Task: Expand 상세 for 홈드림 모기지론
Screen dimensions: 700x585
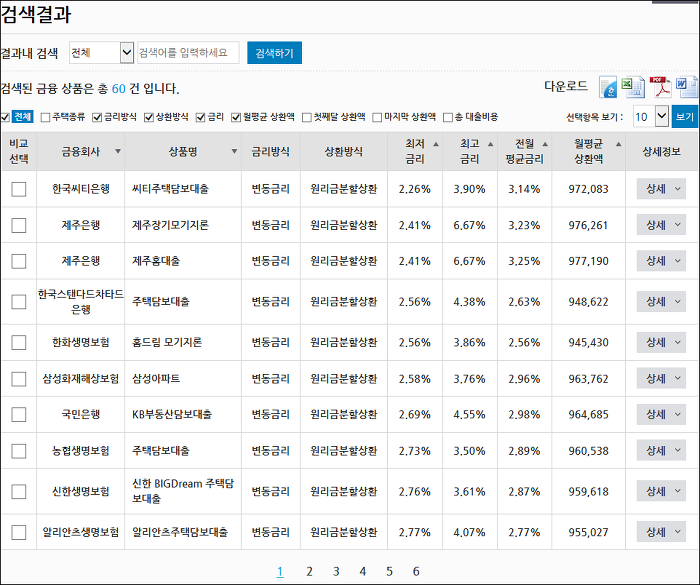Action: (661, 343)
